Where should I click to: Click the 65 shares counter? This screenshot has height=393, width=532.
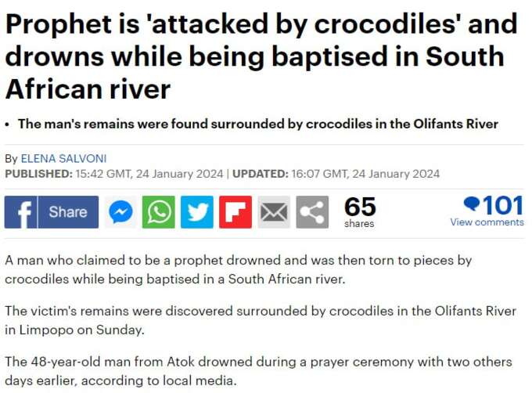(360, 212)
